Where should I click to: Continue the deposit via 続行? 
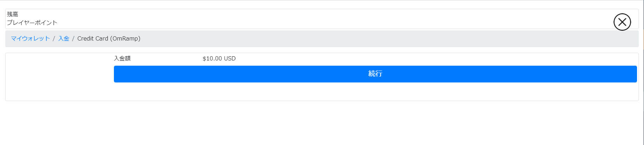tap(375, 74)
